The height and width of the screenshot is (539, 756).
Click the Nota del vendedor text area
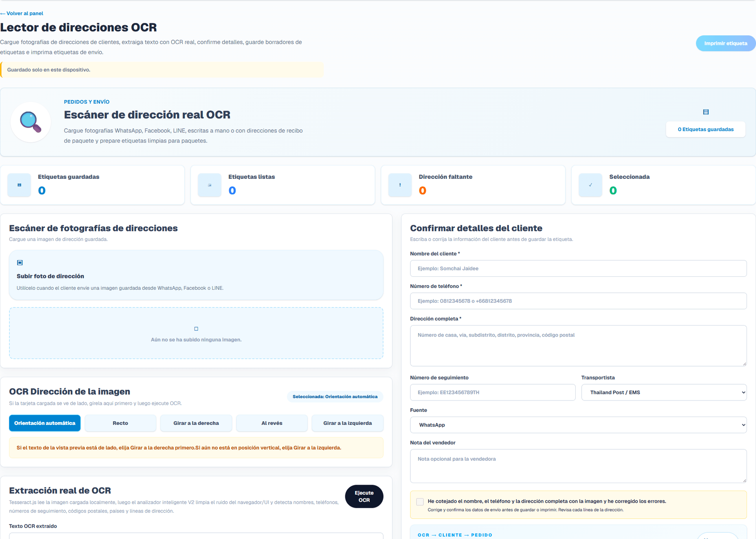[578, 466]
